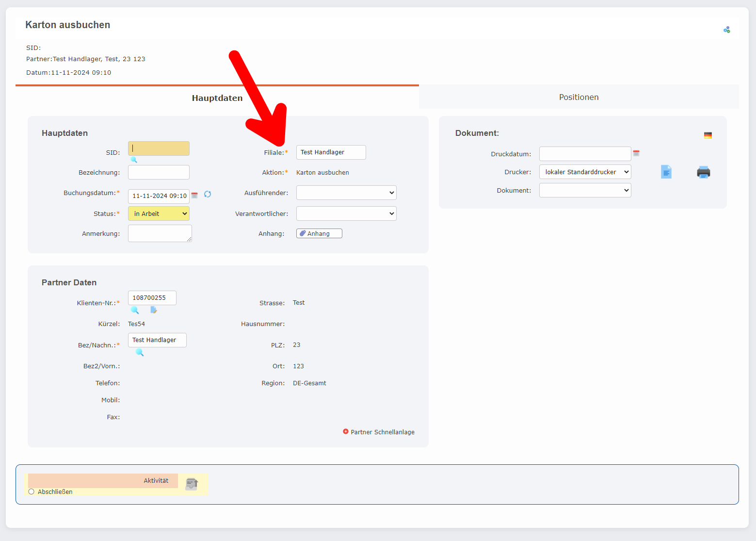This screenshot has height=541, width=756.
Task: Click the magnifier icon below SID field
Action: (x=134, y=160)
